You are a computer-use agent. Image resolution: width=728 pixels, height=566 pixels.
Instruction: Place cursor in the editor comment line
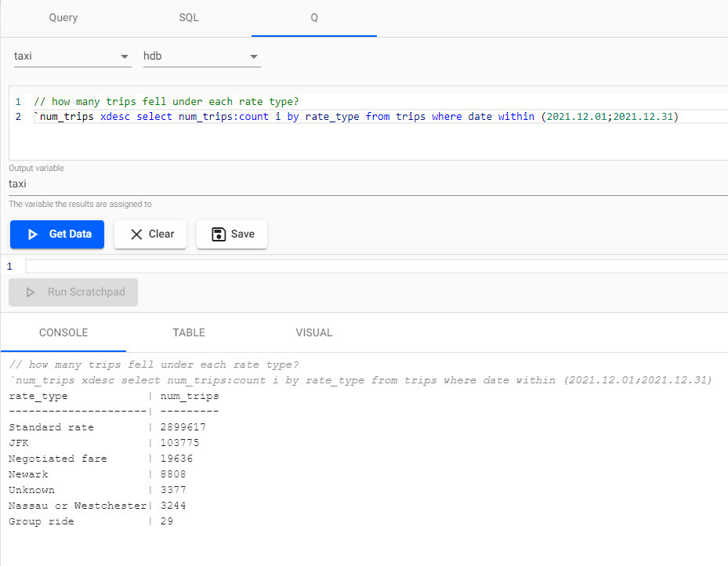(x=166, y=102)
